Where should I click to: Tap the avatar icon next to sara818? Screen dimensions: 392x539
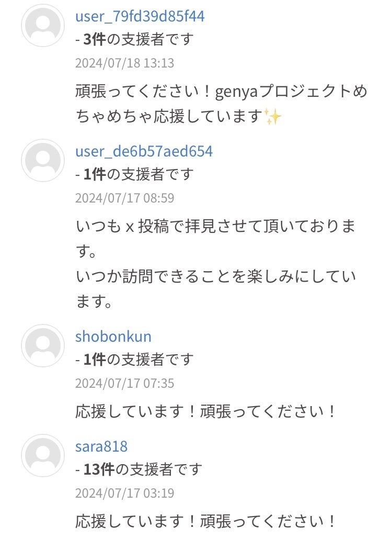[x=43, y=455]
